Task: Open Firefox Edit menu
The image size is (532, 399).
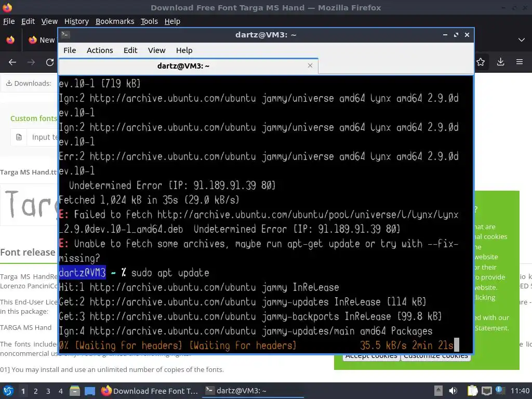Action: click(28, 21)
